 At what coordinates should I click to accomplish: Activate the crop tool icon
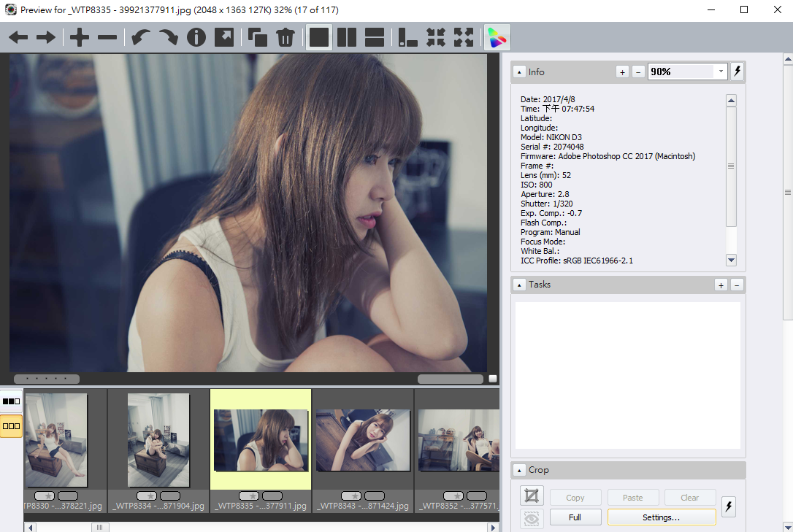(x=532, y=496)
